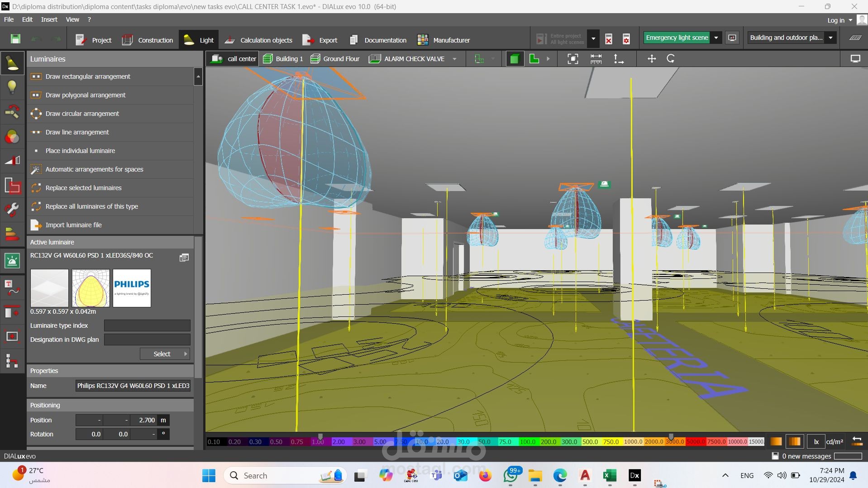The image size is (868, 488).
Task: Expand the ALARM CHECK VALVE dropdown arrow
Action: coord(454,59)
